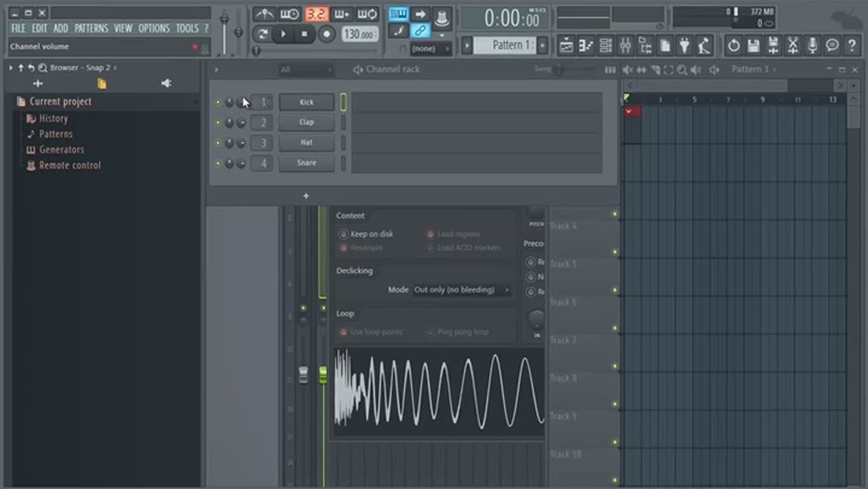Open the Channel rack All filter dropdown
The height and width of the screenshot is (489, 868).
(307, 70)
